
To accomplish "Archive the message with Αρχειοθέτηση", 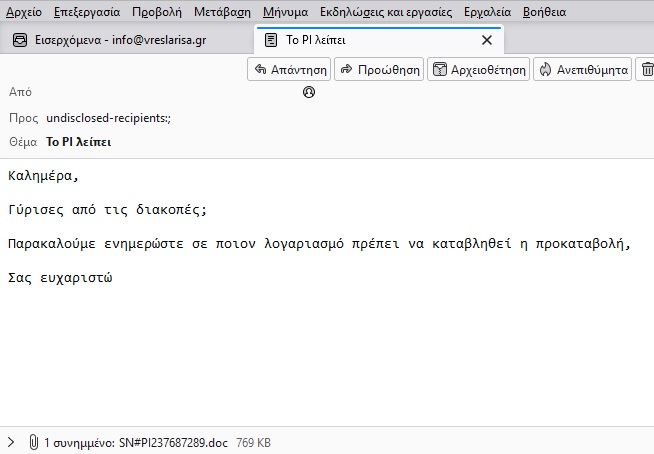I will click(x=479, y=70).
